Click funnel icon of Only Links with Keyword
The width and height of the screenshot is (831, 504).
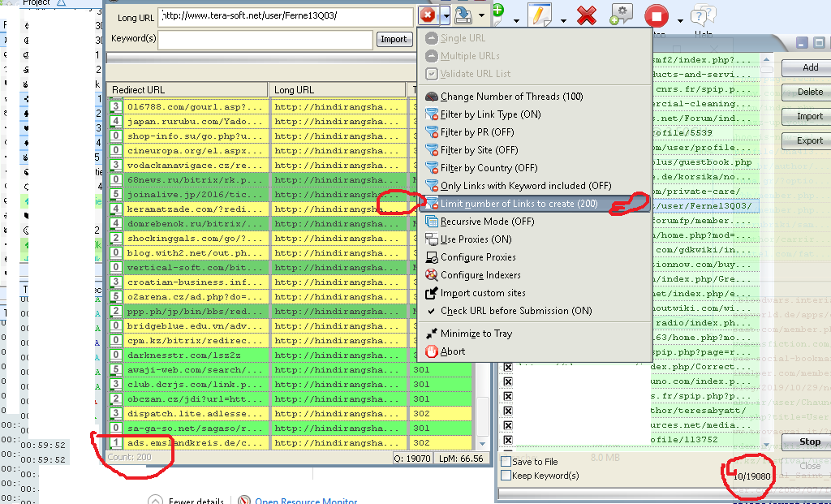[x=432, y=186]
